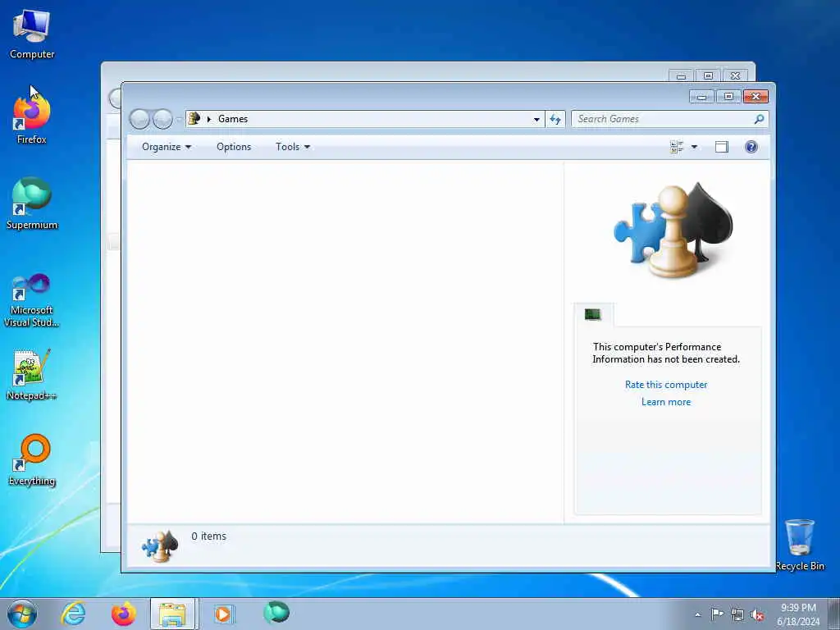840x630 pixels.
Task: Expand the arrow before Games in breadcrumb
Action: [209, 119]
